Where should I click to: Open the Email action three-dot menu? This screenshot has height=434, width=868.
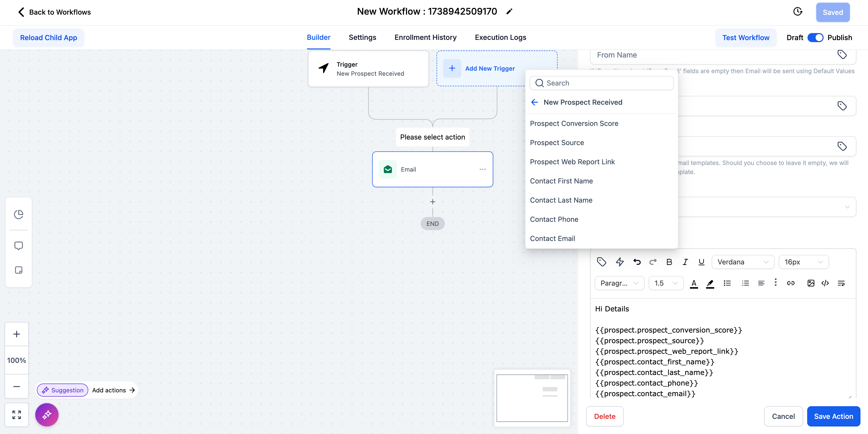482,169
